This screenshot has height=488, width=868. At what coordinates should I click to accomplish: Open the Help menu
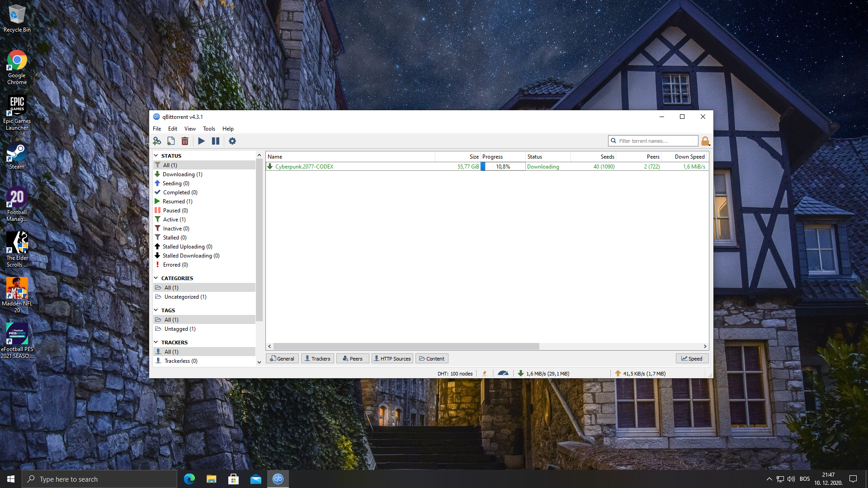(x=228, y=129)
